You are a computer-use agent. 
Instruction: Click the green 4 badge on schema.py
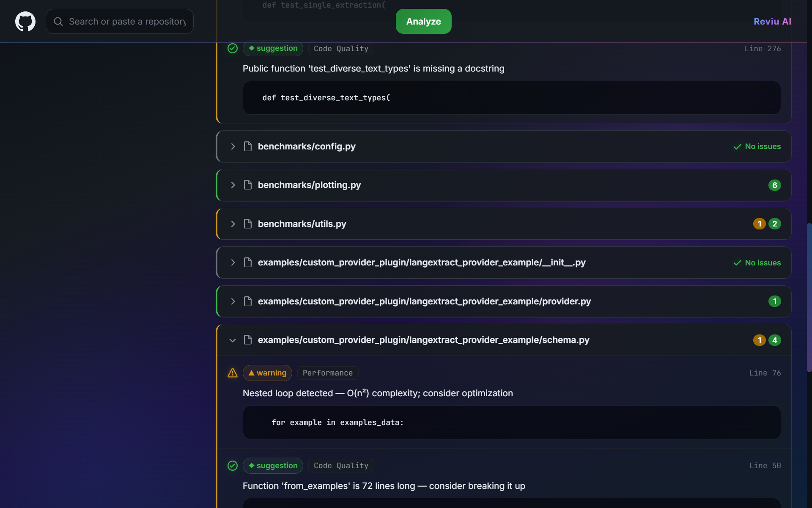[774, 340]
